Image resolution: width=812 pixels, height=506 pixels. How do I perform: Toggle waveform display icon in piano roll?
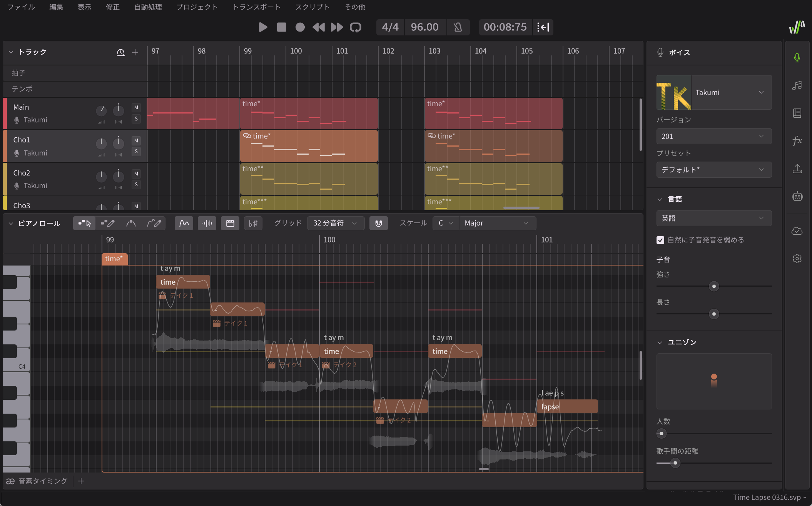(207, 223)
